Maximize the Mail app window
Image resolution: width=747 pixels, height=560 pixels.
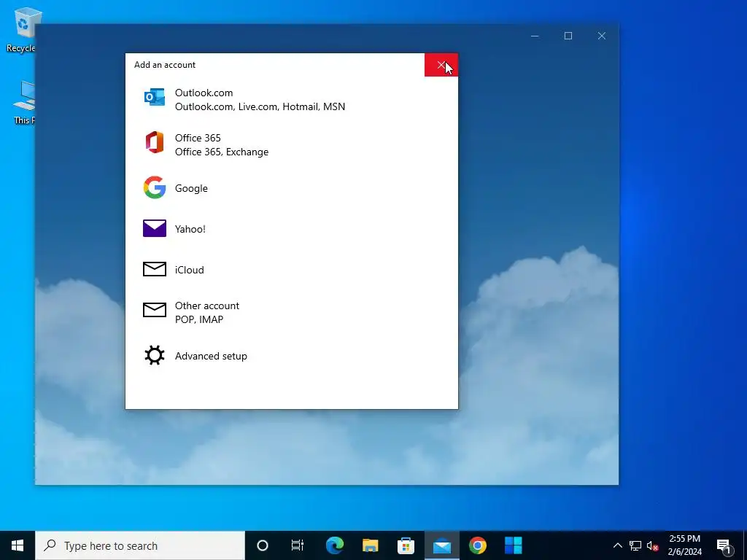(x=568, y=36)
